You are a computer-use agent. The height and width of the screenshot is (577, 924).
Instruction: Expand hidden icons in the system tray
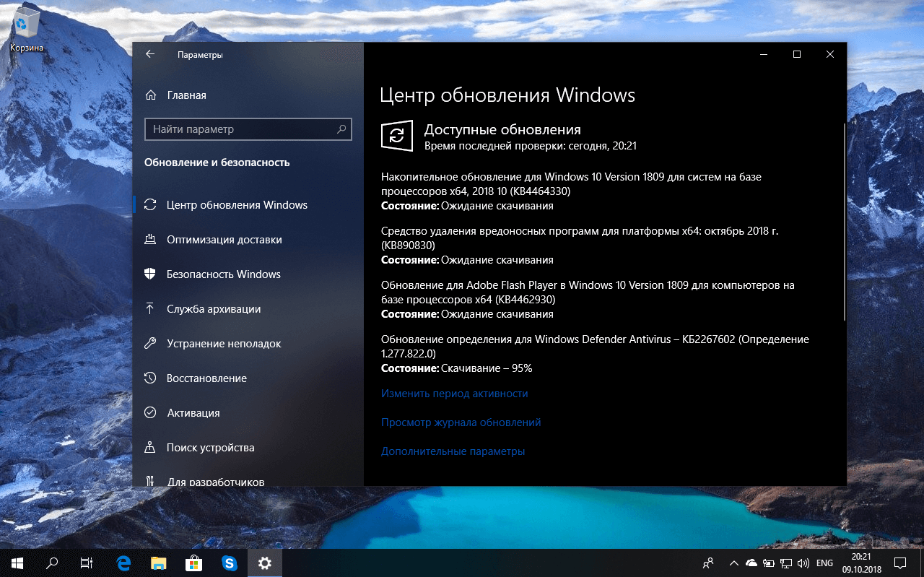(733, 563)
